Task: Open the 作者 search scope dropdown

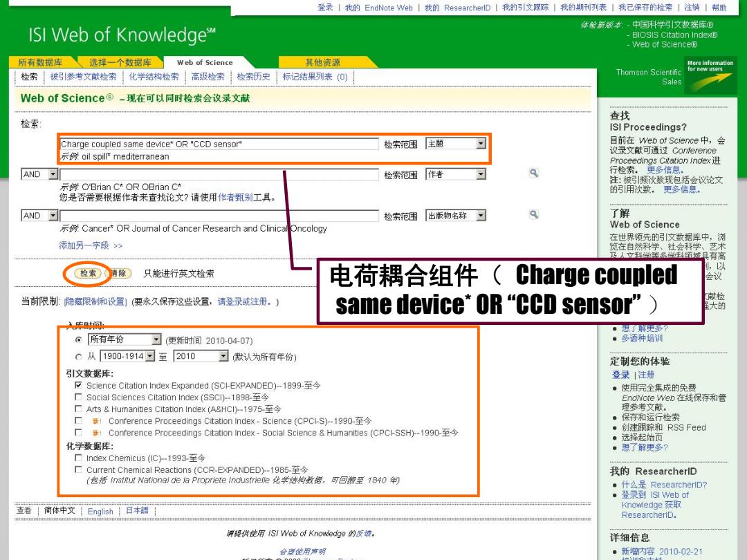Action: point(455,174)
